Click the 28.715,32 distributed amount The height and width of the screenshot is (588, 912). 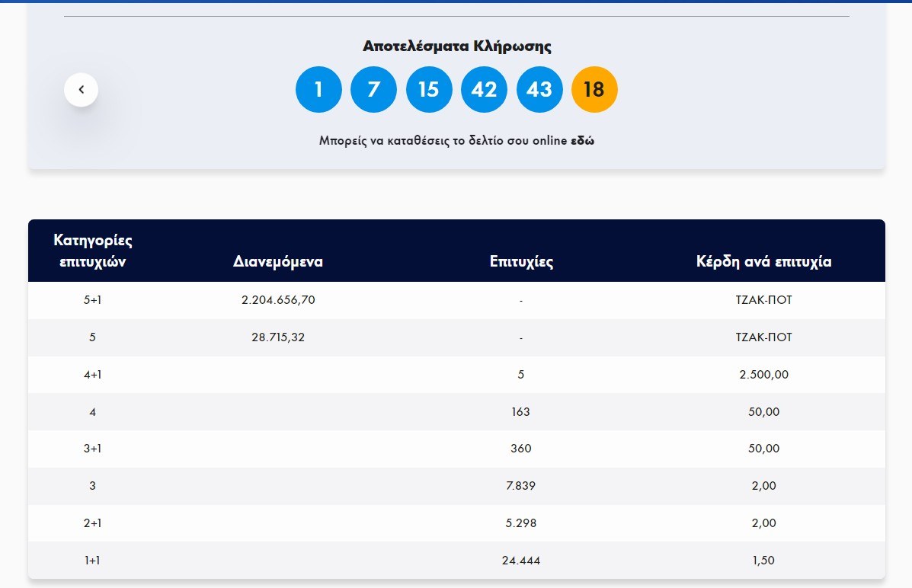click(x=278, y=337)
